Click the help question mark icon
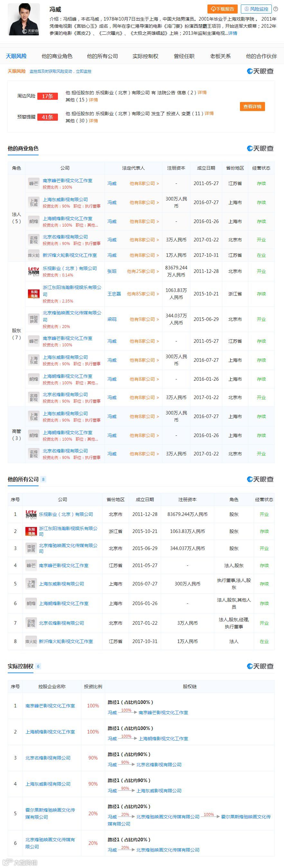This screenshot has height=868, width=284. (276, 9)
